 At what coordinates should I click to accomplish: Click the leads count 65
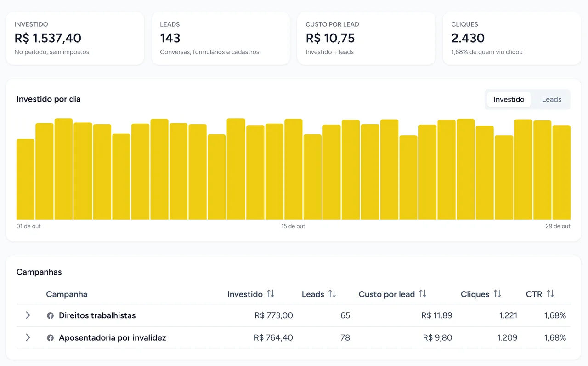point(345,315)
